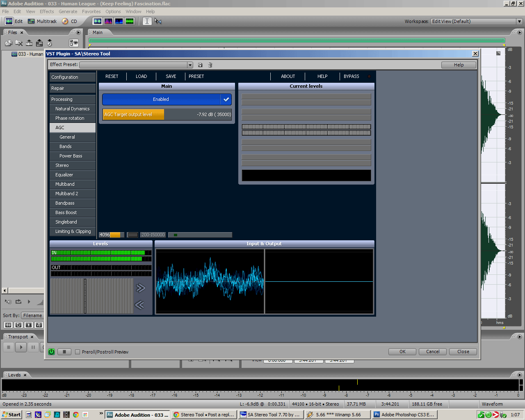Enable Preroll/Postroll Preview checkbox
525x420 pixels.
(x=78, y=352)
